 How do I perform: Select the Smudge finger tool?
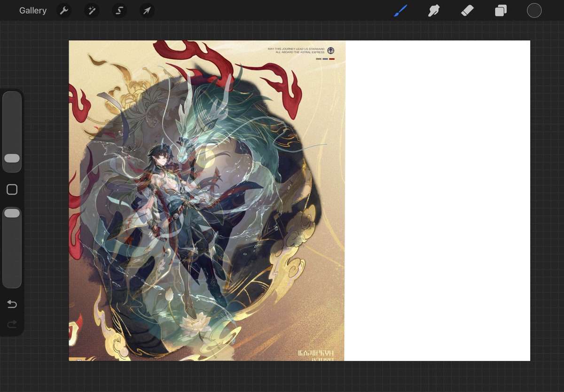[433, 10]
